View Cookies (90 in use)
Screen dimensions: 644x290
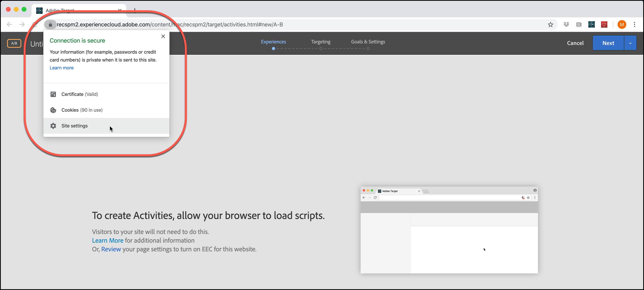click(x=82, y=110)
